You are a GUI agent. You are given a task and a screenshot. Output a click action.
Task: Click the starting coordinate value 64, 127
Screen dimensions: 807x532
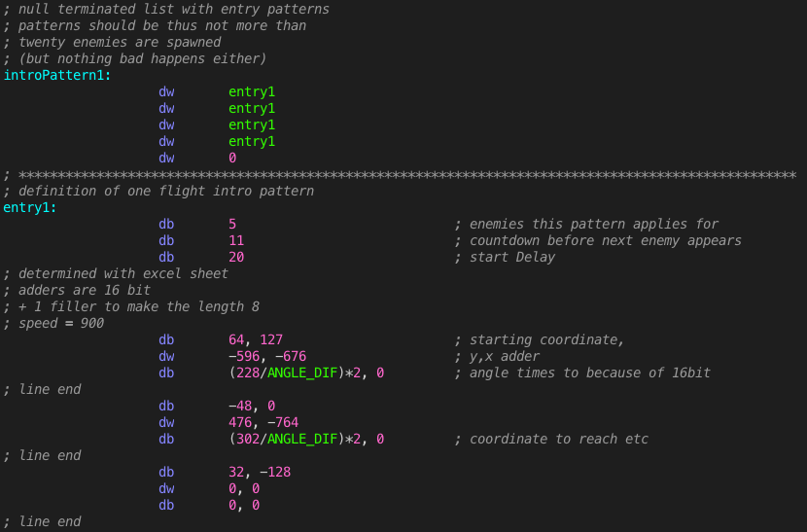(x=256, y=339)
